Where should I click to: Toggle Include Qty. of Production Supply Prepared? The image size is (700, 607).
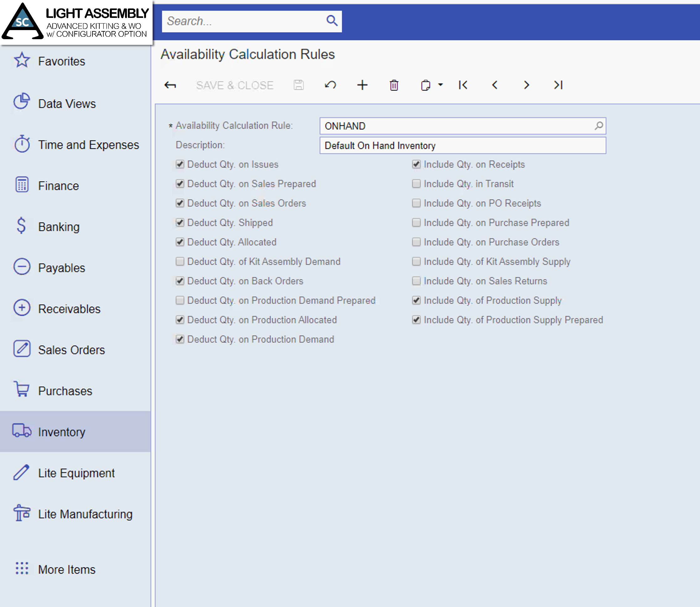(416, 320)
